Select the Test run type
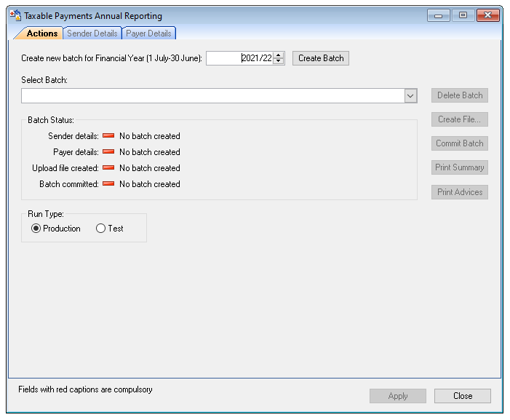 pos(101,229)
